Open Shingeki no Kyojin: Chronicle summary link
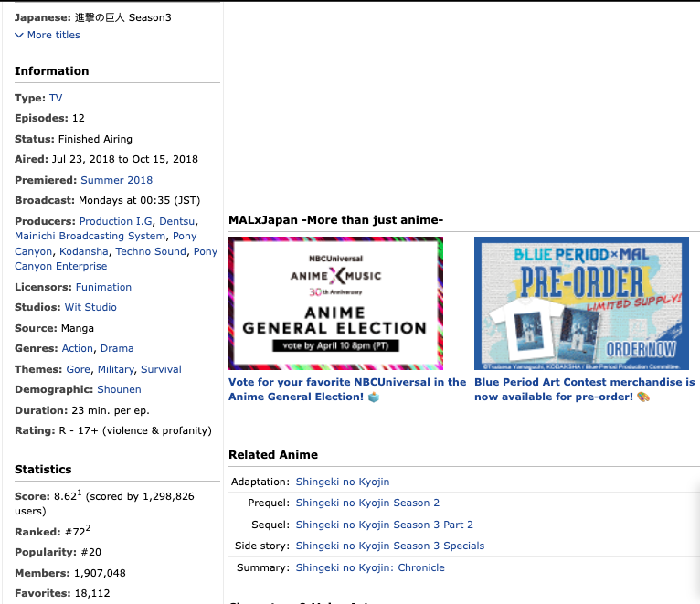 pos(370,567)
